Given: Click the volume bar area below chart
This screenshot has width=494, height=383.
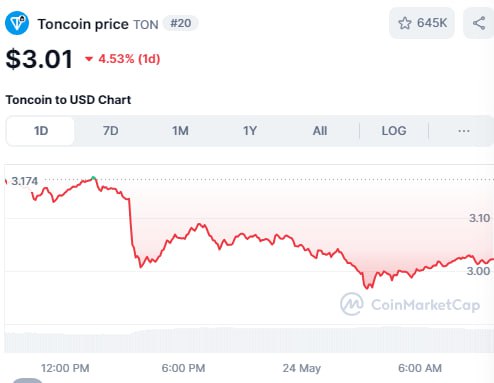Looking at the screenshot, I should coord(249,340).
